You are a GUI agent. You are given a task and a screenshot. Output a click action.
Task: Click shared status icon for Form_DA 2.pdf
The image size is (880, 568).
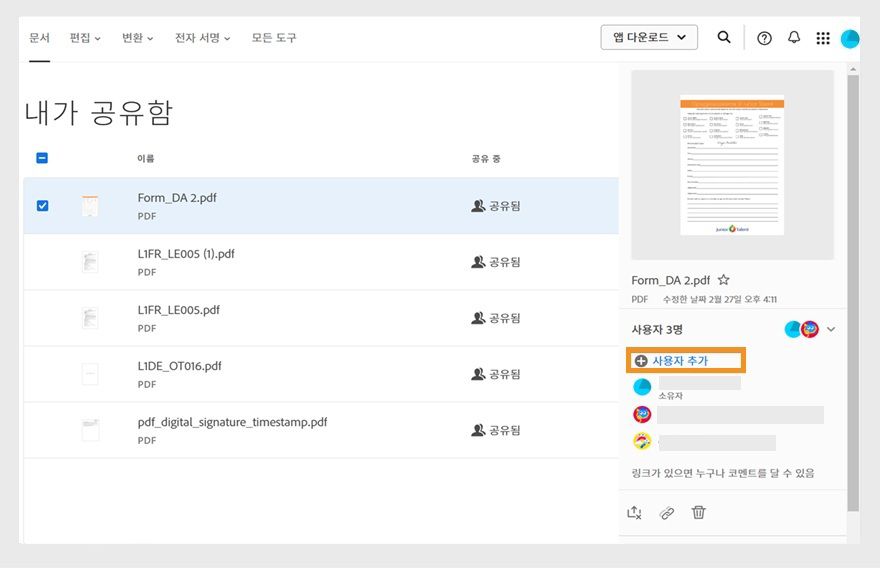click(x=478, y=206)
